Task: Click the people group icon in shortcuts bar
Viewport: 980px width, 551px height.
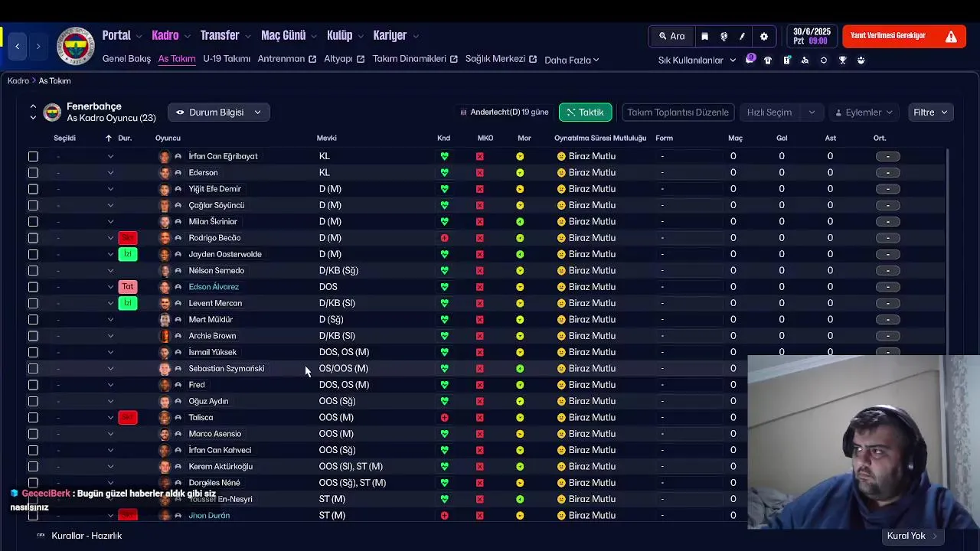Action: click(861, 60)
